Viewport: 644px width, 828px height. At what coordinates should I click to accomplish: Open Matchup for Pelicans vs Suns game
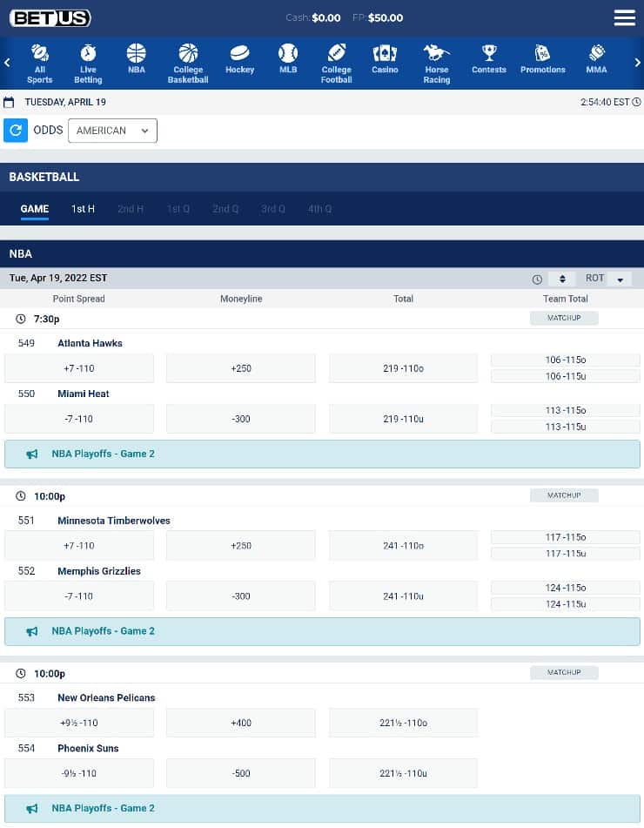coord(564,672)
